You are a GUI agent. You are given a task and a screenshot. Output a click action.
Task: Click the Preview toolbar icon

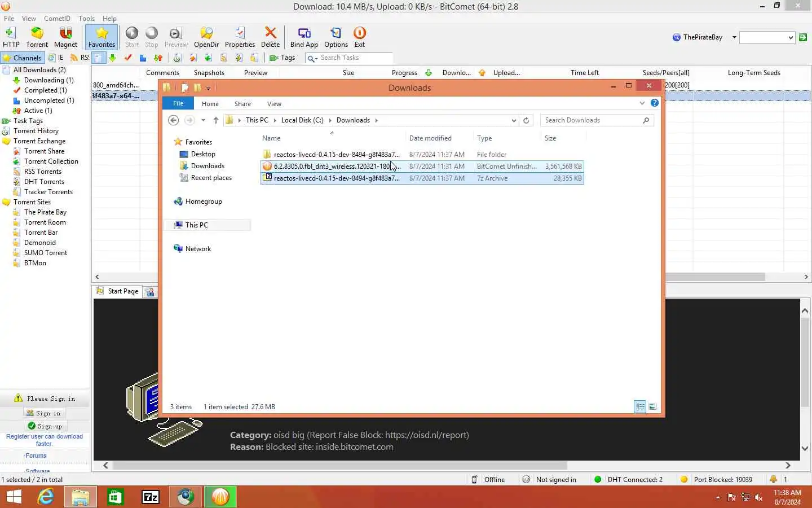(x=176, y=37)
